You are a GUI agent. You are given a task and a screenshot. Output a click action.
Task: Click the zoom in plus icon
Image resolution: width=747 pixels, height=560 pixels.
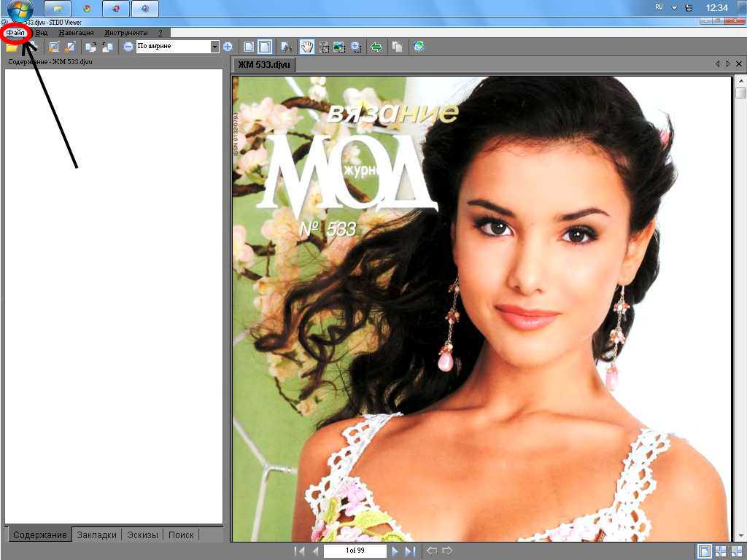[228, 47]
